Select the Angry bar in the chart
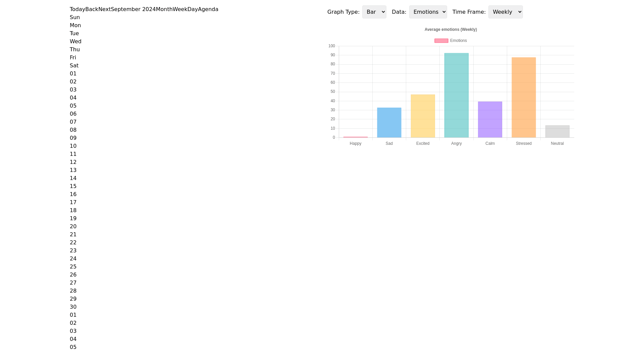Image resolution: width=644 pixels, height=362 pixels. click(x=456, y=96)
